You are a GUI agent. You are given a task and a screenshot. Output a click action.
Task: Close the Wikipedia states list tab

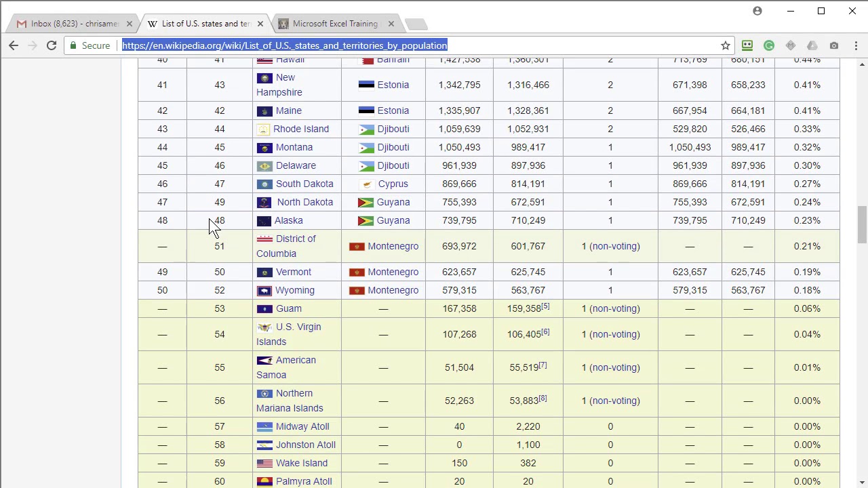point(260,24)
